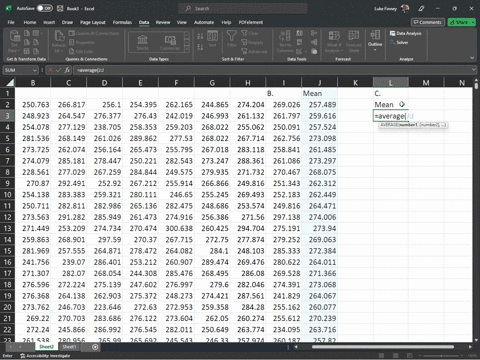Image resolution: width=480 pixels, height=360 pixels.
Task: Click cell containing 300.638
Action: coord(177,228)
